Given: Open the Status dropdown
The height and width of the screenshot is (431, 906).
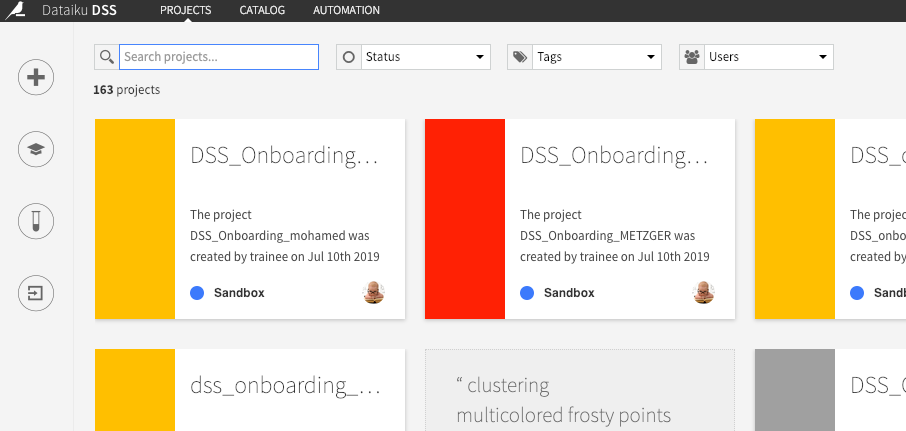Looking at the screenshot, I should (425, 57).
